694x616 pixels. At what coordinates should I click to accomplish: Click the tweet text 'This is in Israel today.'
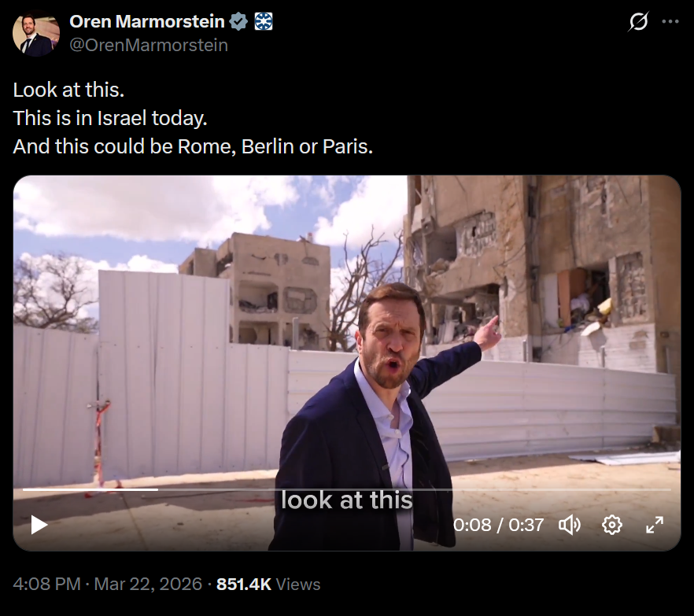point(110,118)
